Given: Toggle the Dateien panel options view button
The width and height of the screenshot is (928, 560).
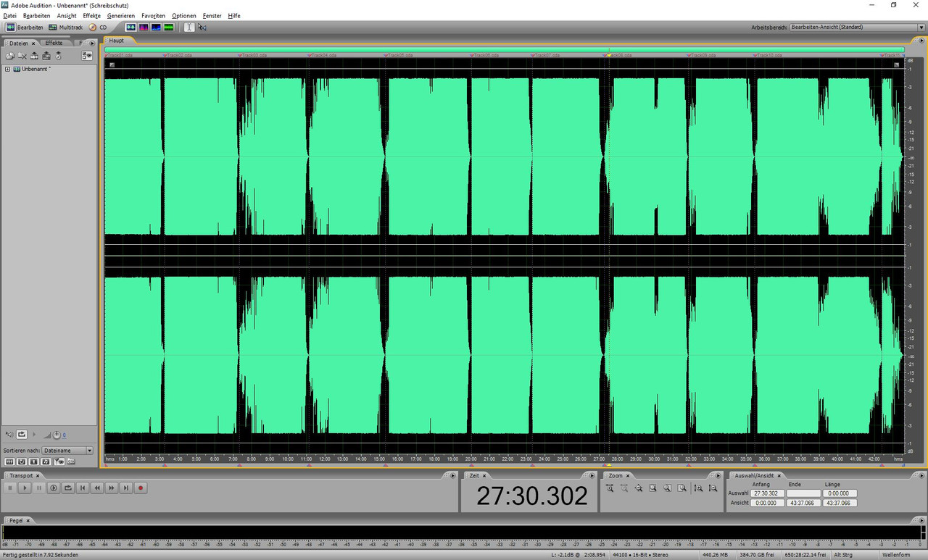Looking at the screenshot, I should 87,56.
